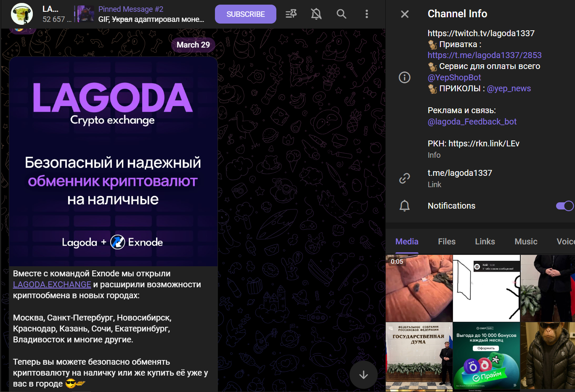This screenshot has height=392, width=575.
Task: Click the dog emoji before 'Приватка'
Action: pos(432,44)
